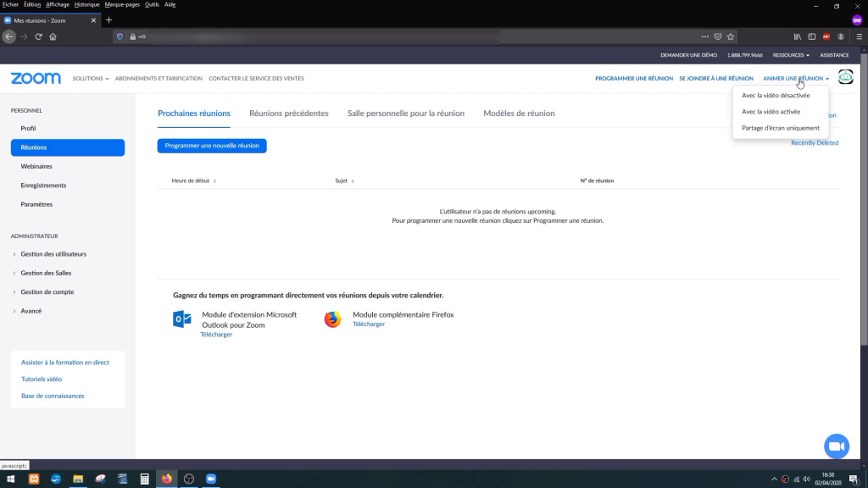Click Demander une démo in top bar
This screenshot has height=488, width=868.
pos(688,55)
